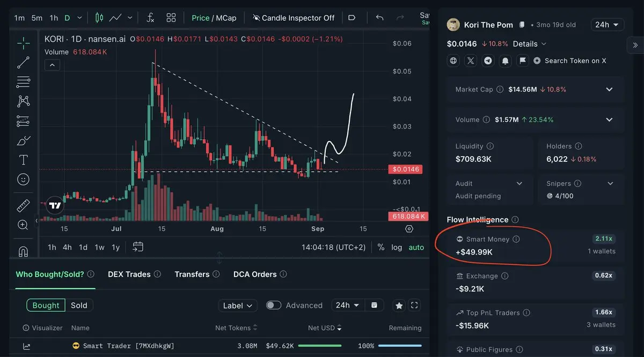Sort by Net Tokens column

[x=237, y=328]
